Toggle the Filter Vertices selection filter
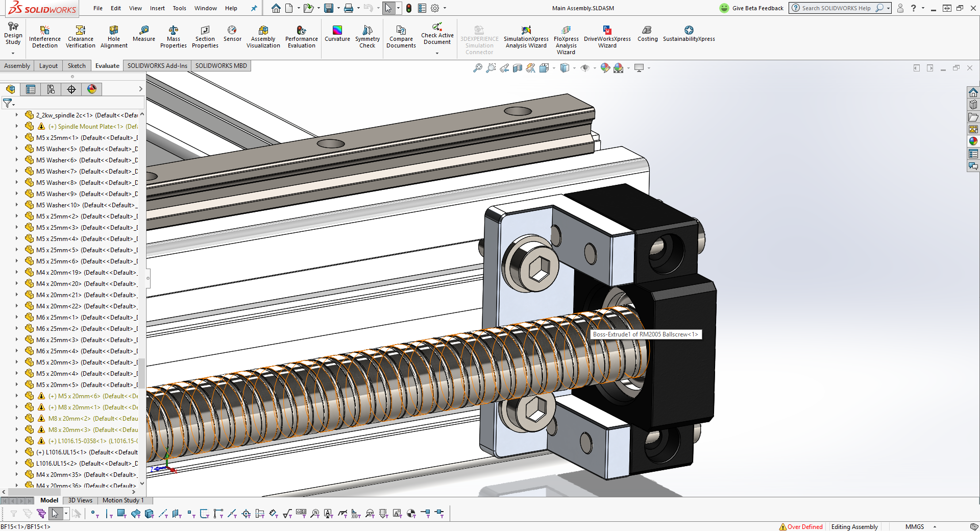The image size is (980, 531). (94, 514)
